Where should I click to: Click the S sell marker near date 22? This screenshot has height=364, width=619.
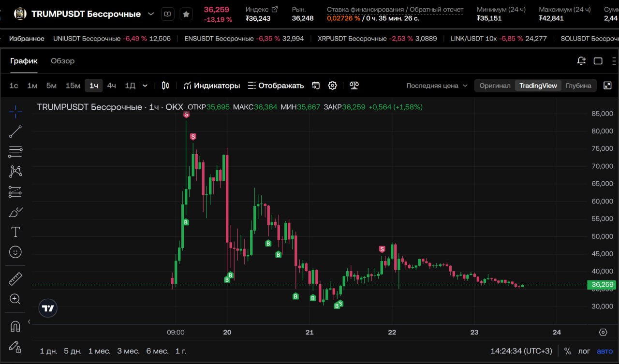click(x=382, y=249)
